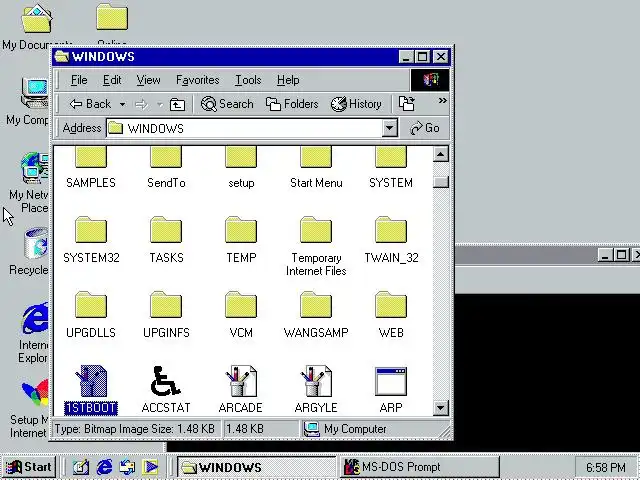Click status bar text 'Type: Bitmap Image Size: 1.48 KB'

pos(135,429)
